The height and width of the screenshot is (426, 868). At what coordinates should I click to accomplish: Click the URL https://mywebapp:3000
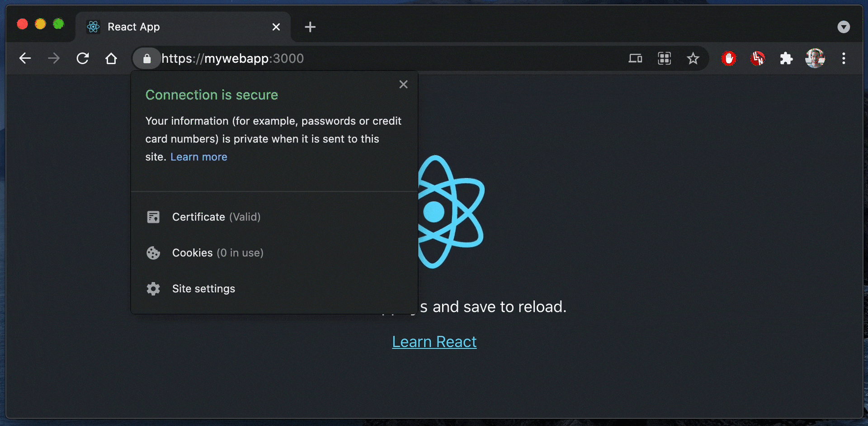232,58
